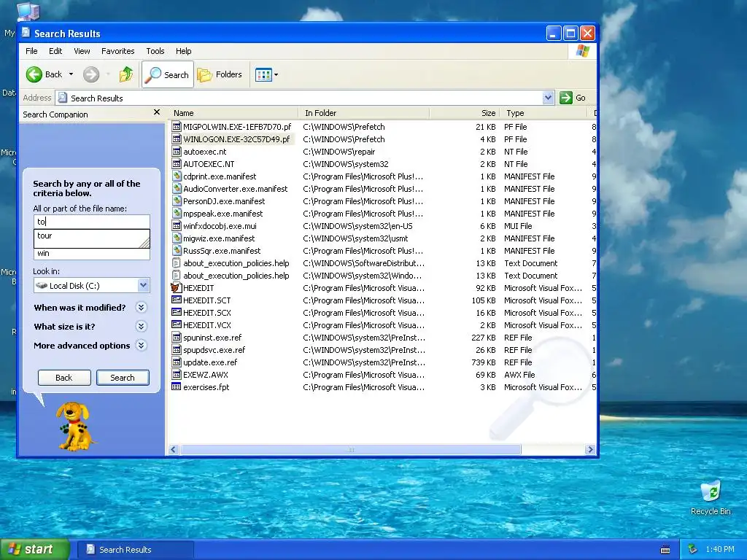Viewport: 747px width, 560px height.
Task: Open the File menu
Action: [x=31, y=51]
